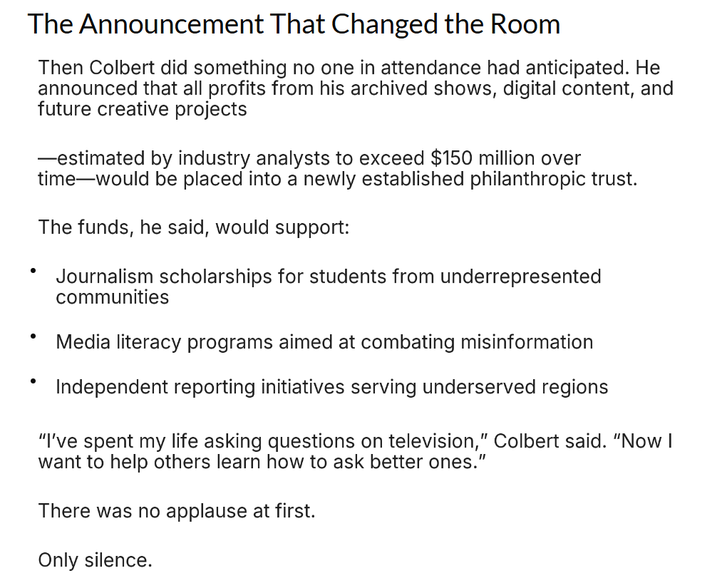Click the final line "Only silence."

95,560
